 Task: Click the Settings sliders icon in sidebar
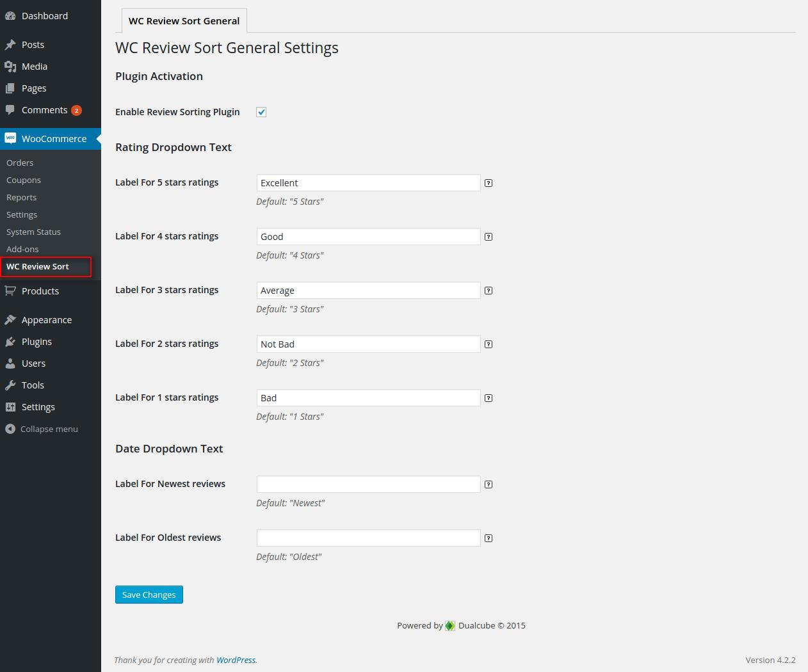tap(10, 407)
